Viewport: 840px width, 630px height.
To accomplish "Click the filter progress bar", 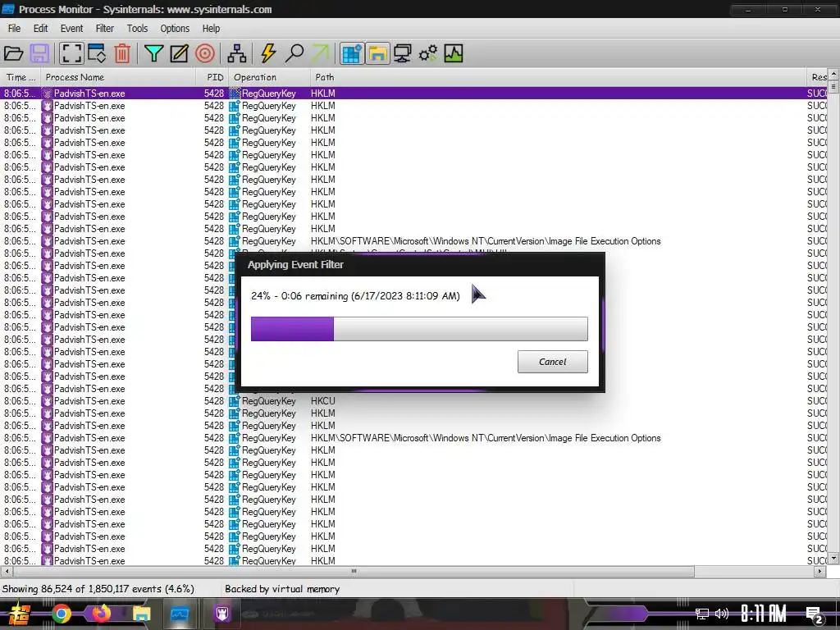I will (419, 328).
